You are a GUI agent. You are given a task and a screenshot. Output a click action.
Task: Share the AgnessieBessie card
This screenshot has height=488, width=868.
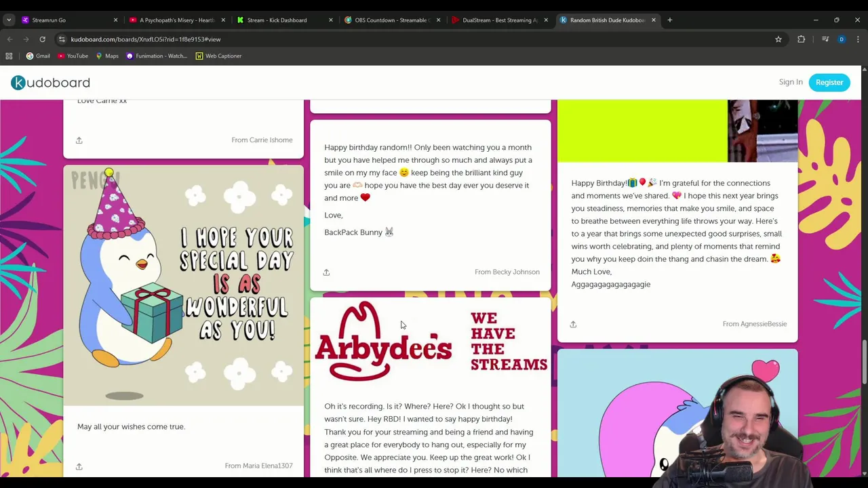[x=573, y=325]
